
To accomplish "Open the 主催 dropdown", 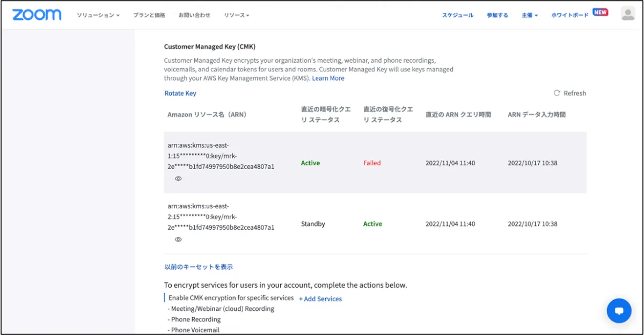I will click(x=529, y=15).
